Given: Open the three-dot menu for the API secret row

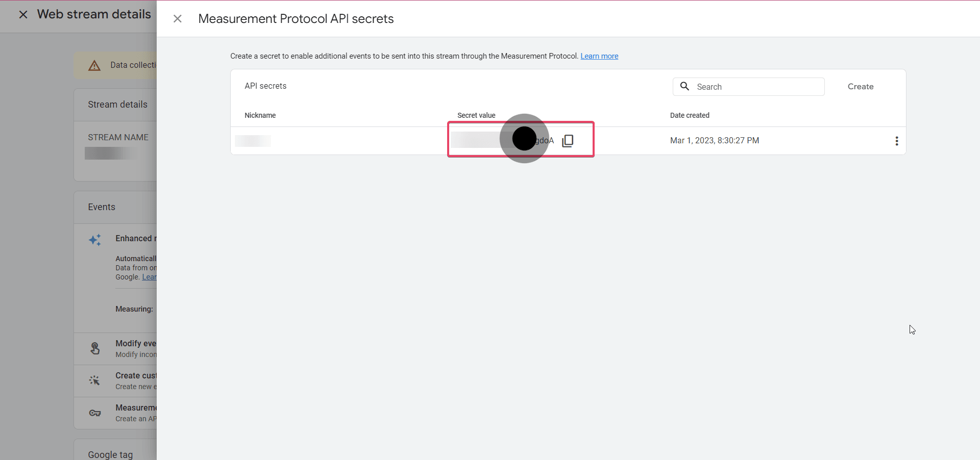Looking at the screenshot, I should tap(896, 141).
